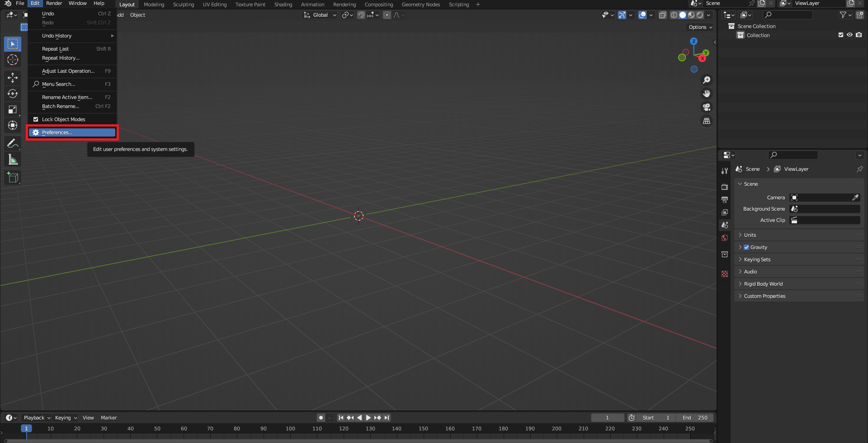This screenshot has height=443, width=868.
Task: Open the Undo History submenu
Action: point(72,36)
